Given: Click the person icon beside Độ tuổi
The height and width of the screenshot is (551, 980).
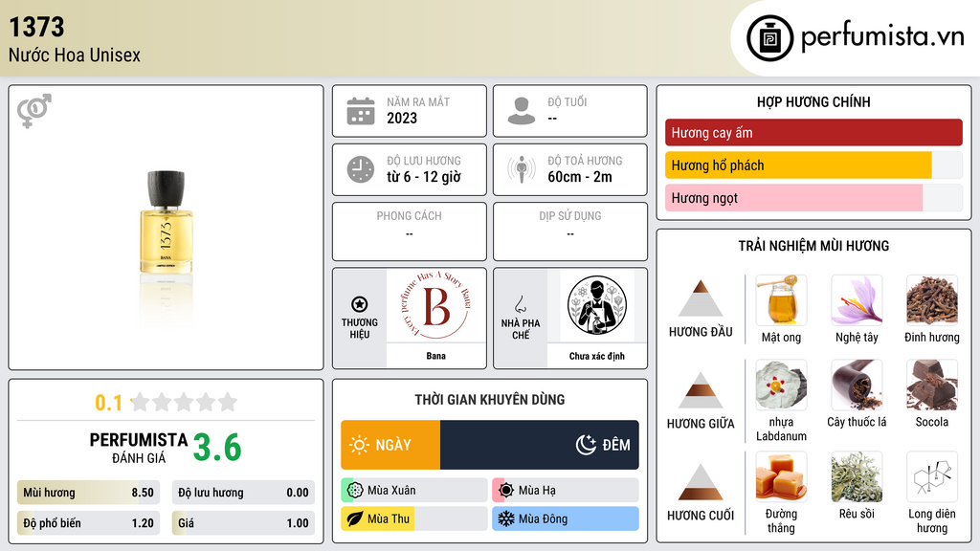Looking at the screenshot, I should pyautogui.click(x=522, y=111).
